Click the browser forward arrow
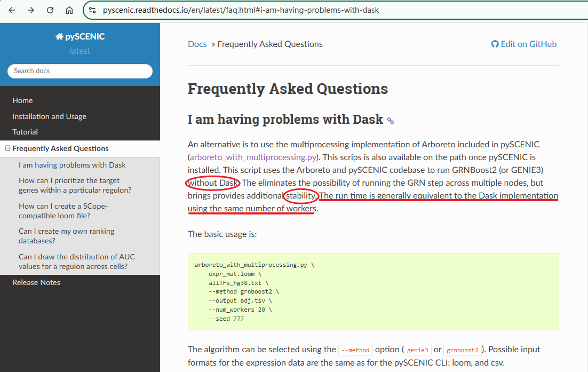This screenshot has height=372, width=588. [x=31, y=10]
